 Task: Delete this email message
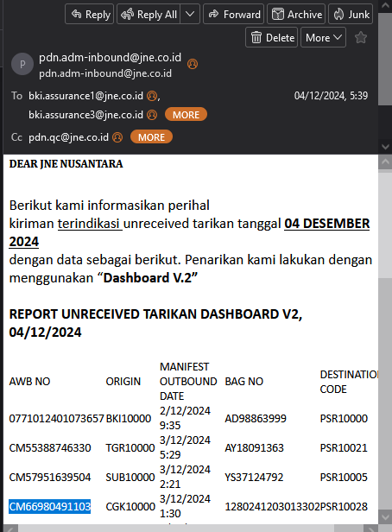pos(271,37)
